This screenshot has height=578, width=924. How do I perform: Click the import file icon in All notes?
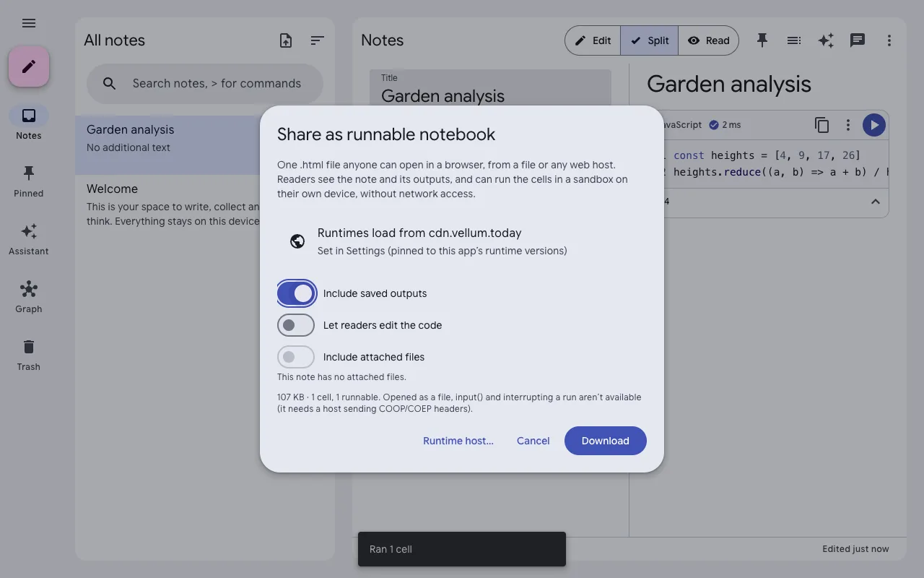[x=286, y=40]
